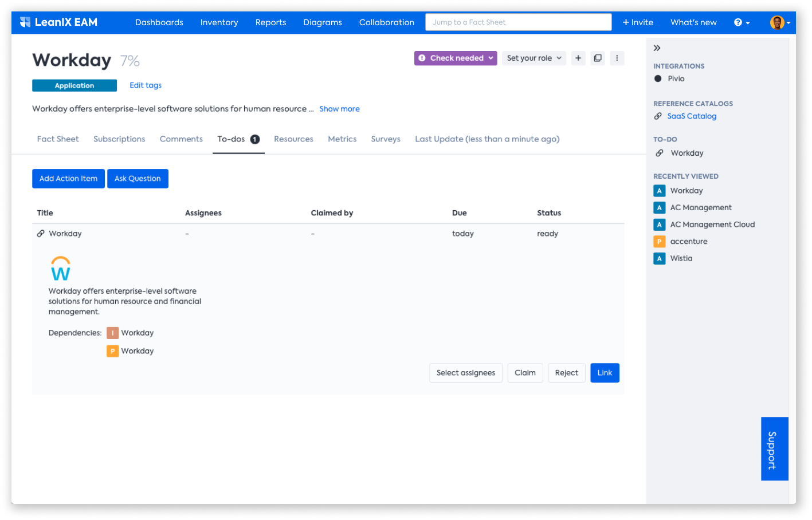This screenshot has height=520, width=812.
Task: Open the Comments tab
Action: tap(181, 139)
